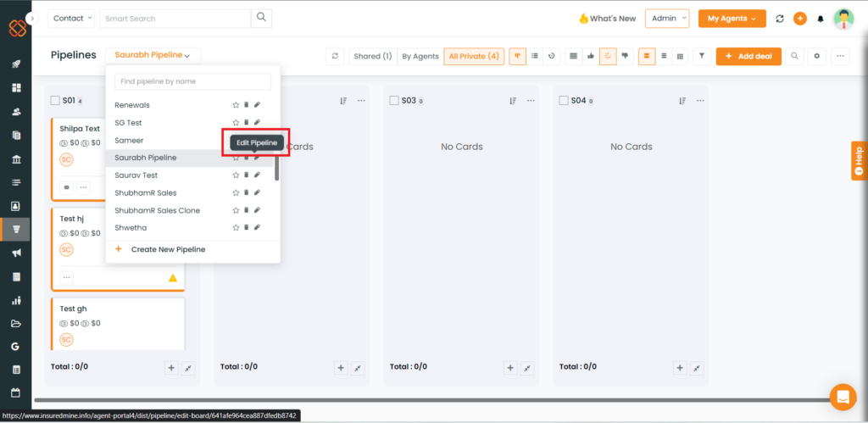Click the sync icon next to My Agents
868x423 pixels.
[780, 19]
